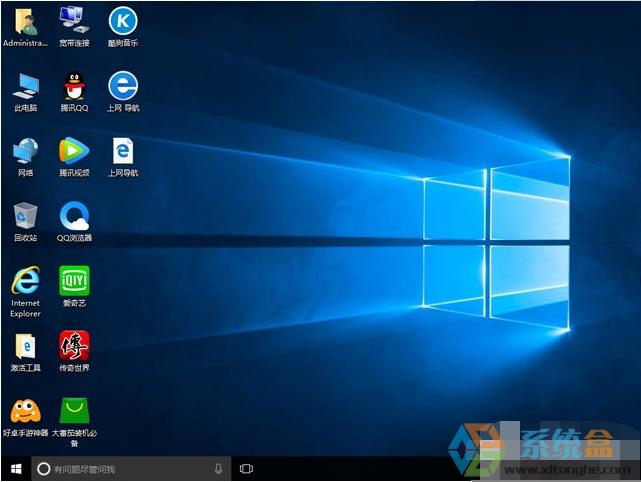Launch 腾讯QQ penguin icon
Screen dimensions: 641x482
(x=73, y=86)
